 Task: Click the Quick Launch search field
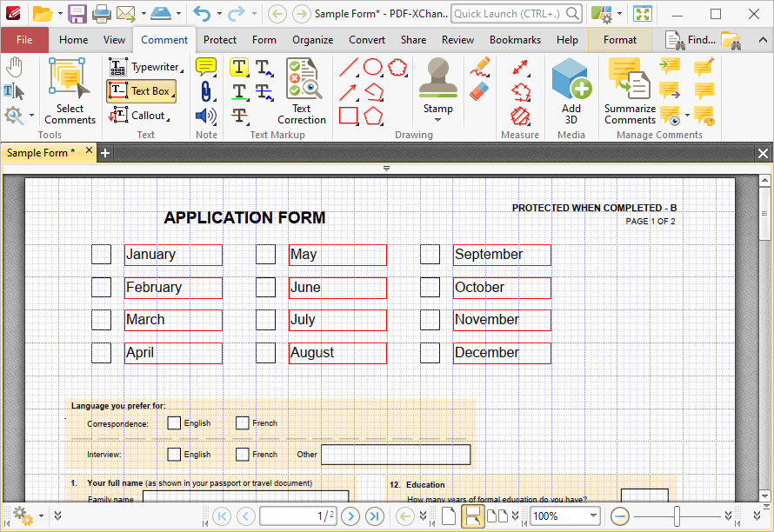point(517,14)
